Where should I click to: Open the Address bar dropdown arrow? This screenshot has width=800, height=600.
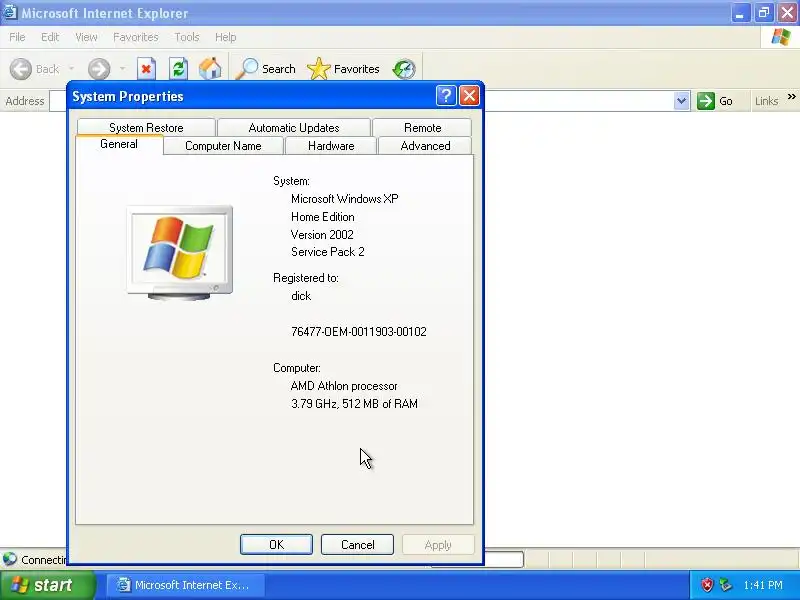tap(681, 101)
